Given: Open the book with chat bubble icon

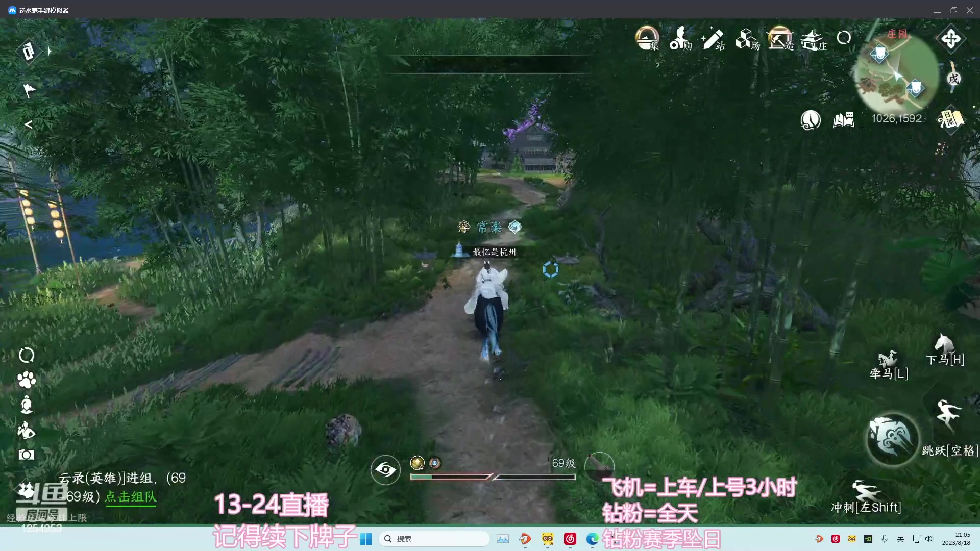Looking at the screenshot, I should (843, 120).
